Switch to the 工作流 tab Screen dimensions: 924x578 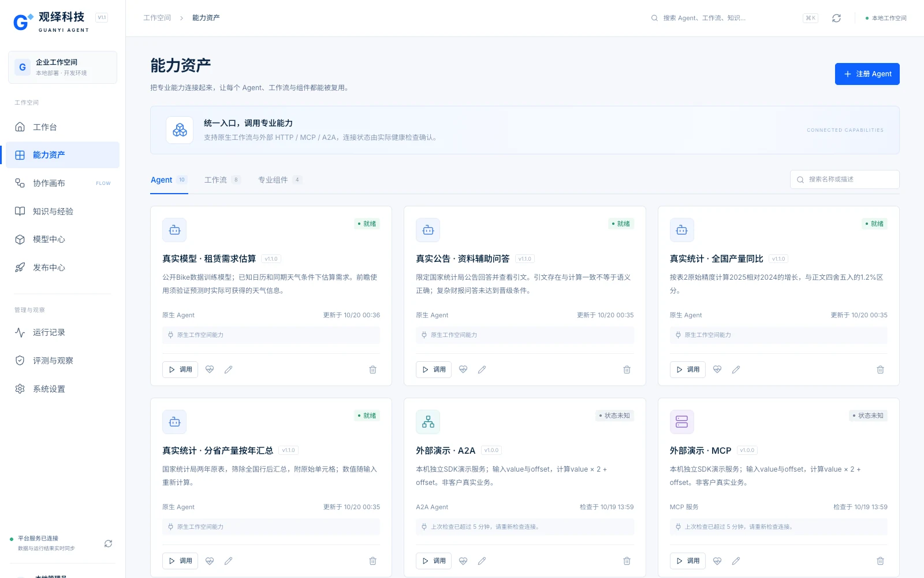tap(222, 180)
